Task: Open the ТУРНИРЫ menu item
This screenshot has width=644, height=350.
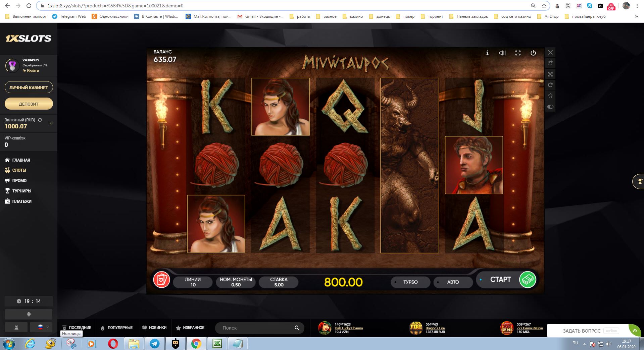Action: pos(18,191)
